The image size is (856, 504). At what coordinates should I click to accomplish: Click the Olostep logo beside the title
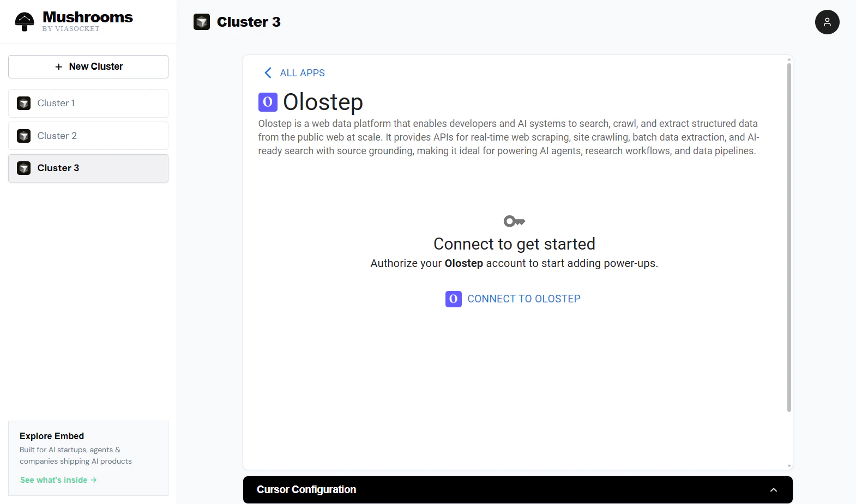pos(267,102)
